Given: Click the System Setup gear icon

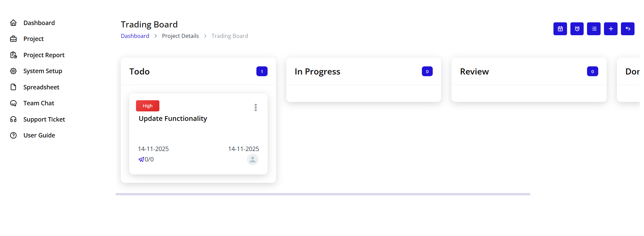Looking at the screenshot, I should pos(13,71).
